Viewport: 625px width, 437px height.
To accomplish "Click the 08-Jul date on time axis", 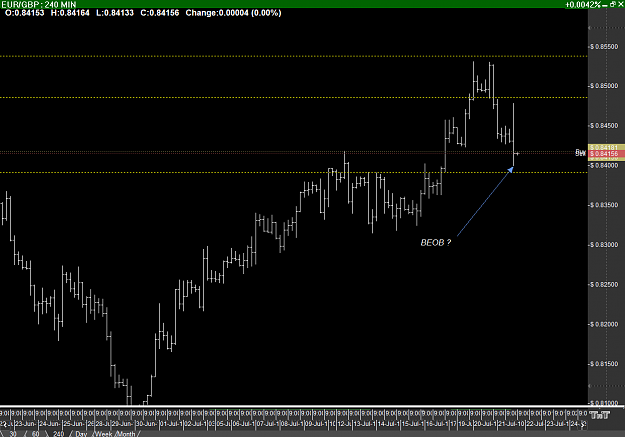I will click(292, 424).
